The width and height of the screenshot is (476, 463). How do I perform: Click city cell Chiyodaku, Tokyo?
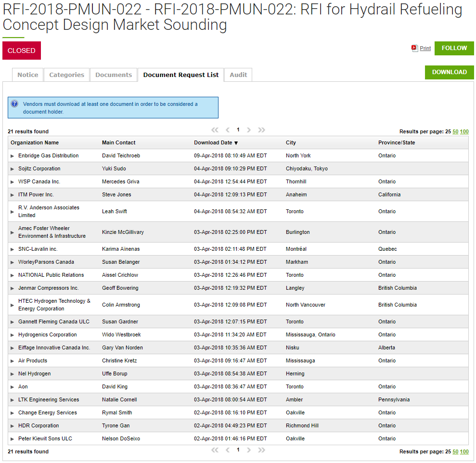(307, 168)
